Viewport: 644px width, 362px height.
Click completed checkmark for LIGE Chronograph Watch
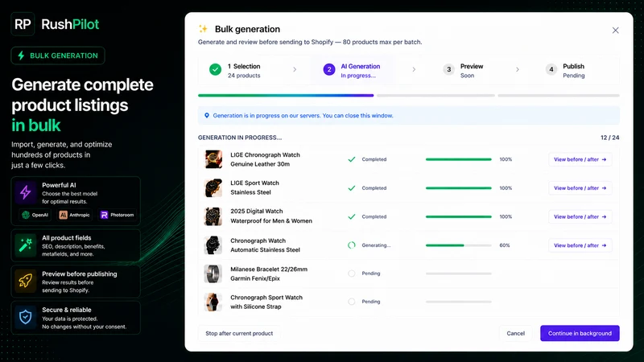[x=352, y=159]
